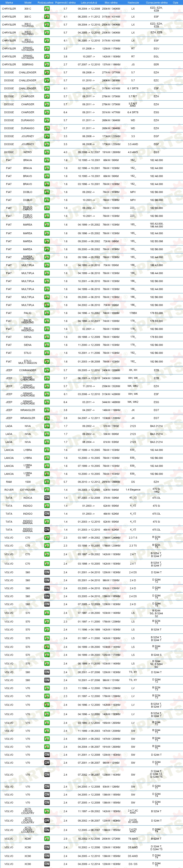183x868 pixels.
Task: Click the PB fuel icon for Chrysler Sebring
Action: 47,64
